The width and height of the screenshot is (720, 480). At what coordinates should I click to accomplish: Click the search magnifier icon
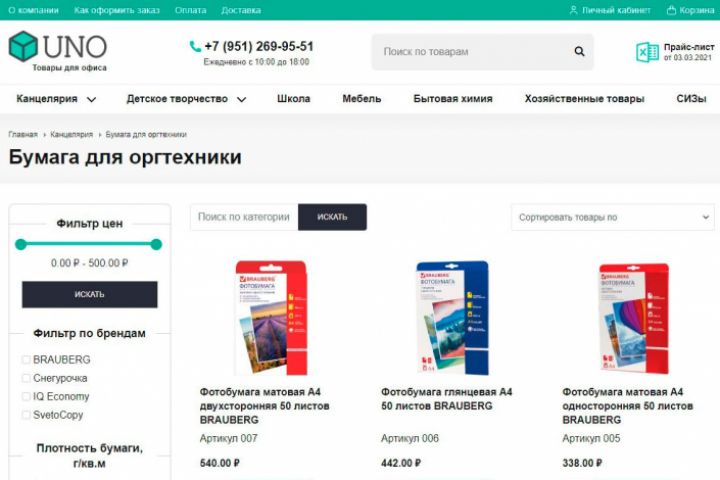(x=579, y=51)
